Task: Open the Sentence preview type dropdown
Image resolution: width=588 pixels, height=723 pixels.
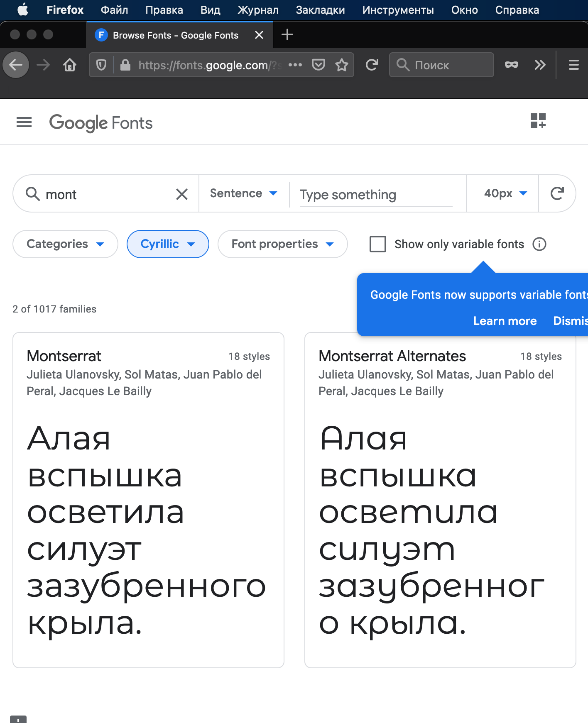Action: [x=244, y=193]
